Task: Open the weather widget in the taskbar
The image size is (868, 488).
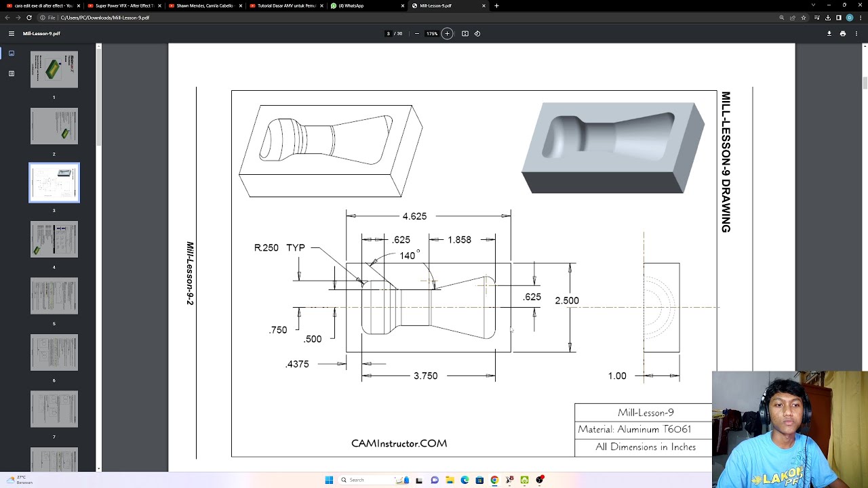Action: [x=19, y=480]
